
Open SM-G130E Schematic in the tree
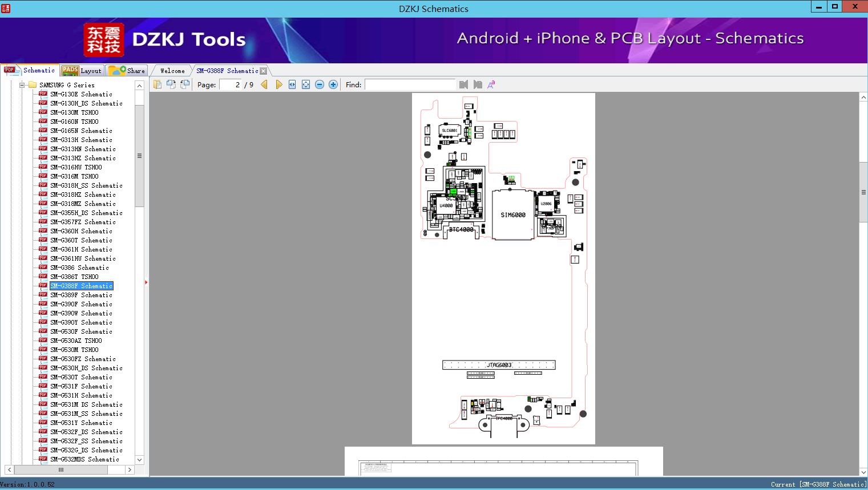pyautogui.click(x=81, y=94)
